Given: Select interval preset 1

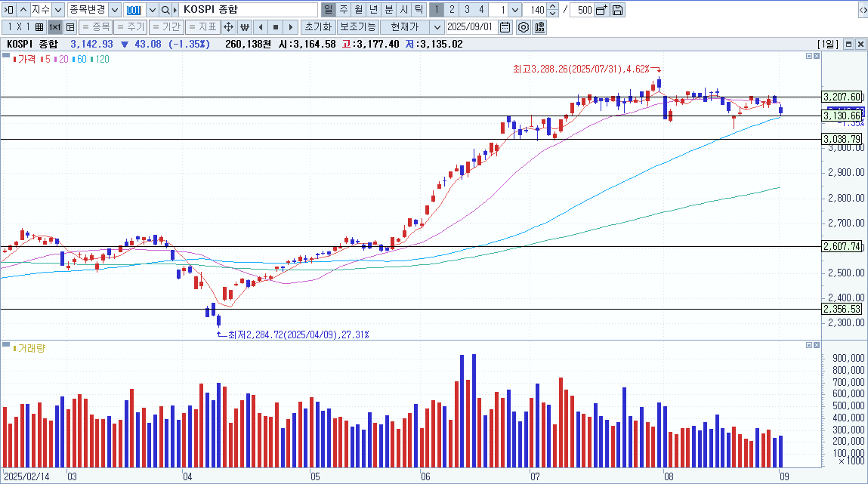Looking at the screenshot, I should click(x=437, y=9).
